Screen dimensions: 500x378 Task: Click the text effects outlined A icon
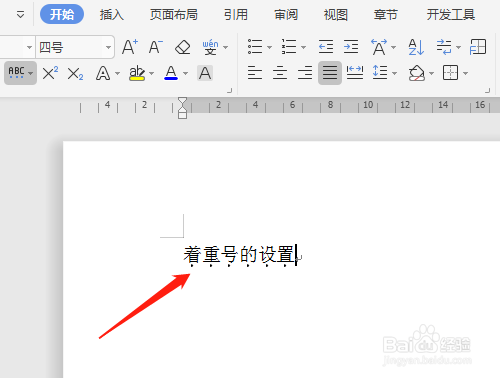[103, 73]
